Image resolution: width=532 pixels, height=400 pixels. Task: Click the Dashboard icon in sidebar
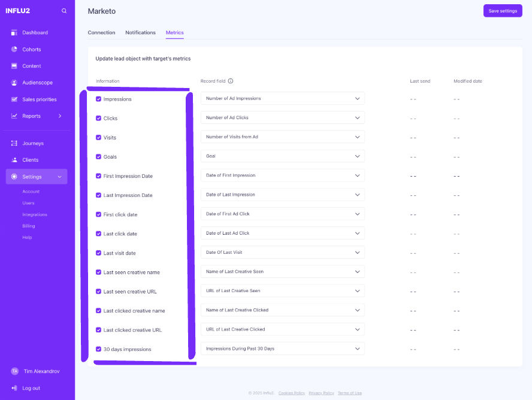tap(14, 32)
